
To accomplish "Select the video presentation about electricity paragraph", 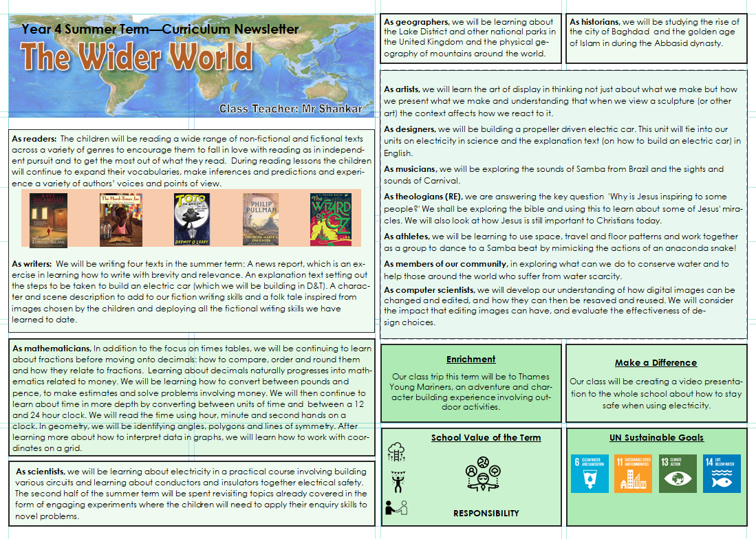I will tap(656, 393).
